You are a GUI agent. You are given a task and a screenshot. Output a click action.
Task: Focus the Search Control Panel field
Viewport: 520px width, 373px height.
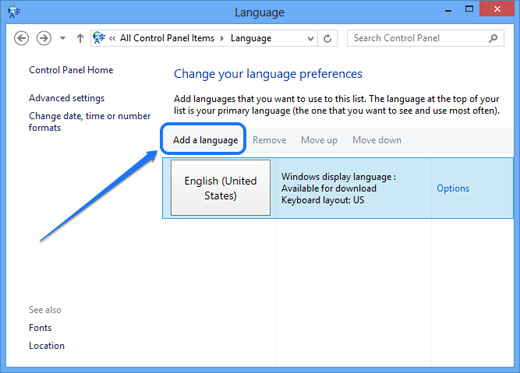[425, 38]
